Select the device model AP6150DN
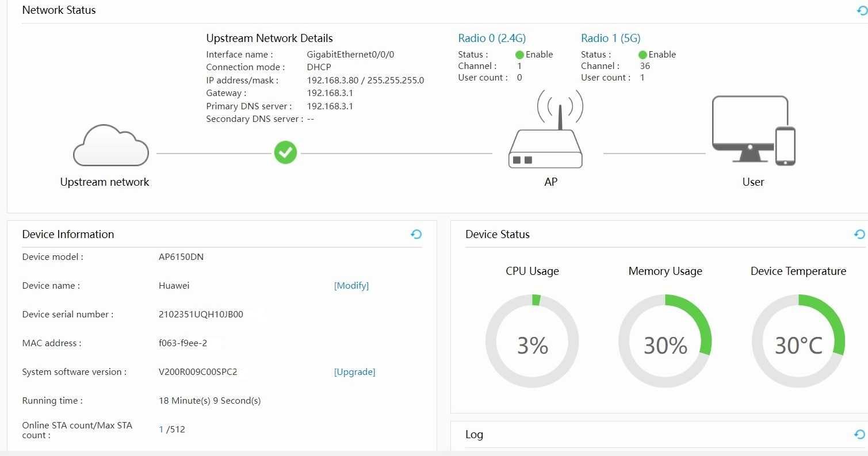Image resolution: width=868 pixels, height=456 pixels. (181, 256)
